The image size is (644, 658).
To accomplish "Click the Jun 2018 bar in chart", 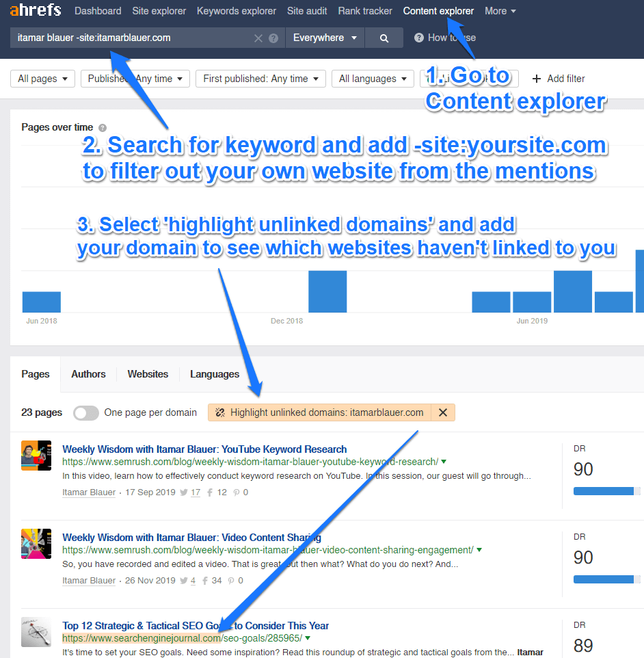I will [42, 302].
